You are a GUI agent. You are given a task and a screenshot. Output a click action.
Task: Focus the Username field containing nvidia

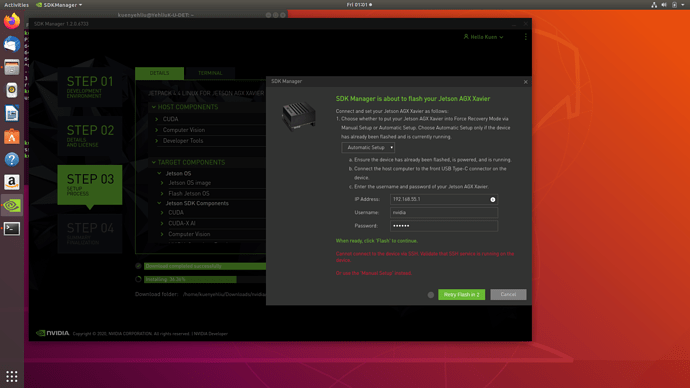point(444,212)
